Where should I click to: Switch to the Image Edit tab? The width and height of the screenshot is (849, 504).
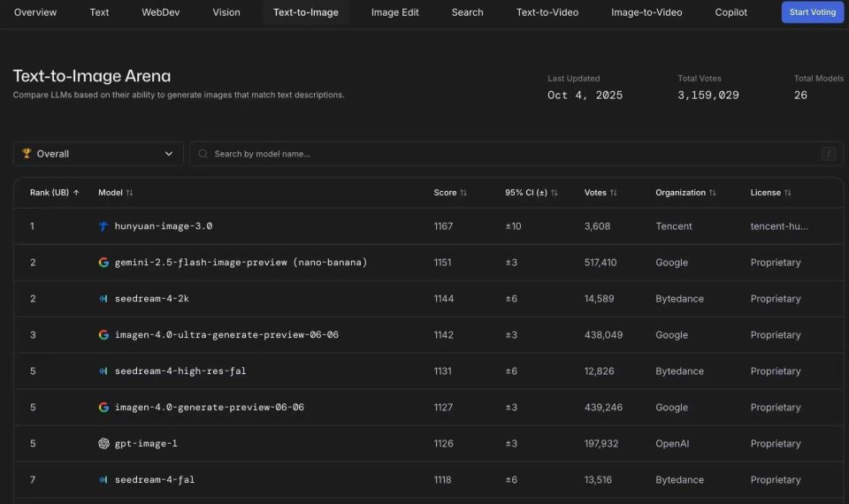point(394,12)
